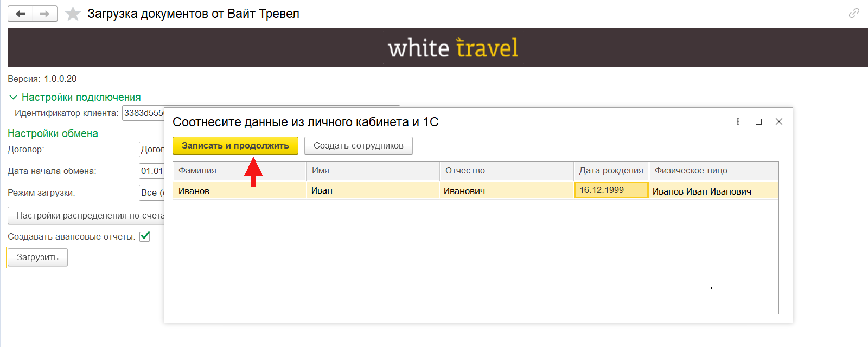Image resolution: width=868 pixels, height=347 pixels.
Task: Maximize the data matching dialog
Action: coord(758,121)
